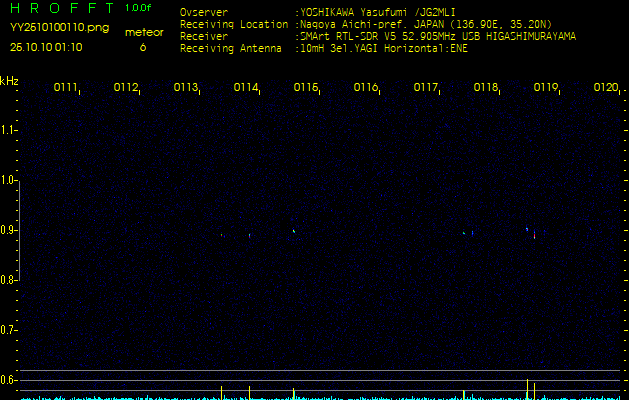Viewport: 629px width, 400px height.
Task: Click frequency axis label 0.9
Action: click(7, 230)
